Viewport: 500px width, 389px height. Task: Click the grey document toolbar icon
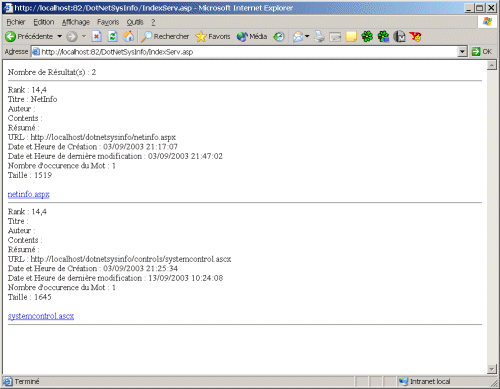[399, 36]
